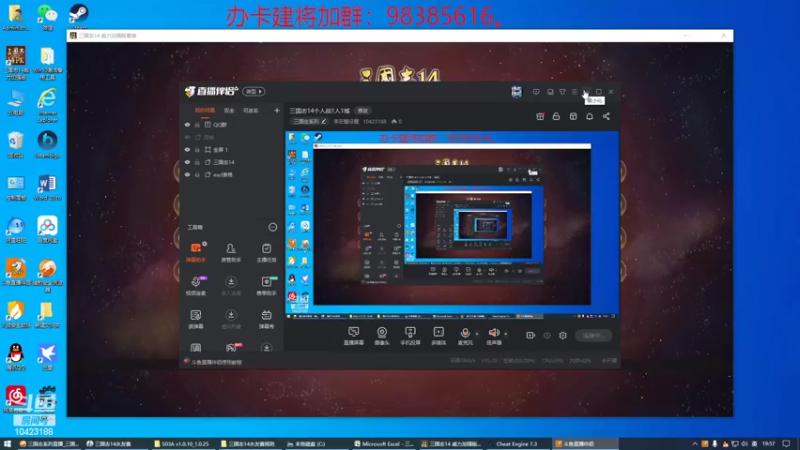Click the message icon in companion title bar
The height and width of the screenshot is (450, 800).
[536, 92]
